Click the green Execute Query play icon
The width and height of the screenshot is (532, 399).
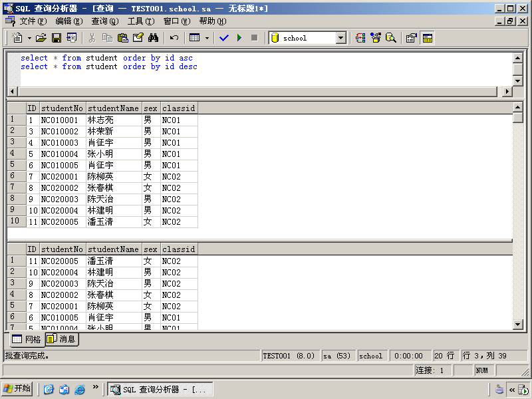[x=239, y=38]
